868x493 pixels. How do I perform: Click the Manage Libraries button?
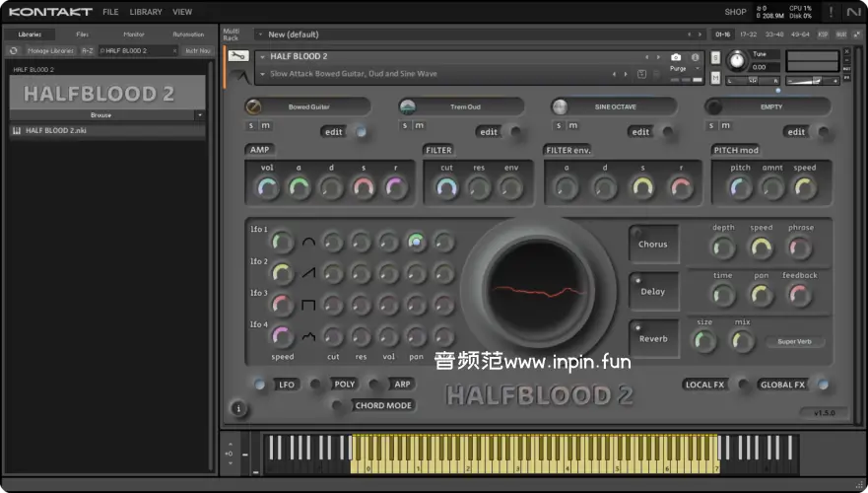50,50
